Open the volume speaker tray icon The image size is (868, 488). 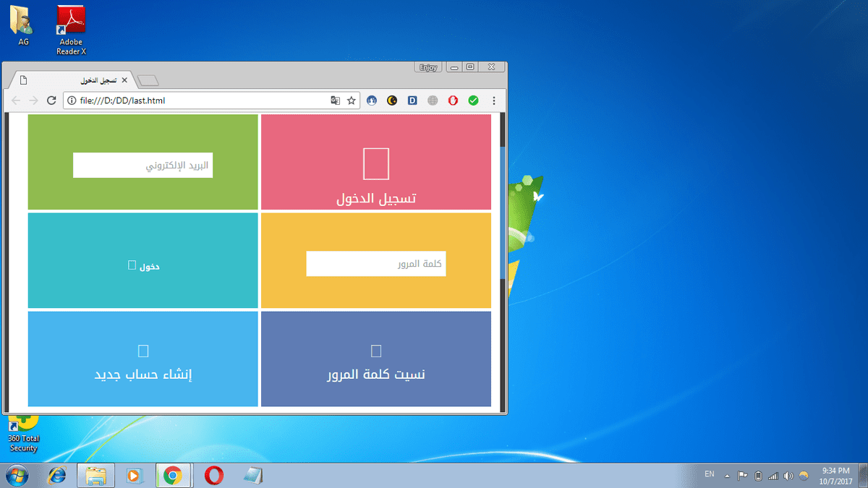788,476
